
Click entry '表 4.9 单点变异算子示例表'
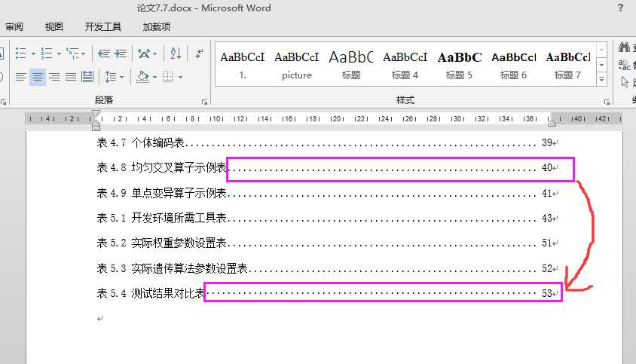click(161, 193)
